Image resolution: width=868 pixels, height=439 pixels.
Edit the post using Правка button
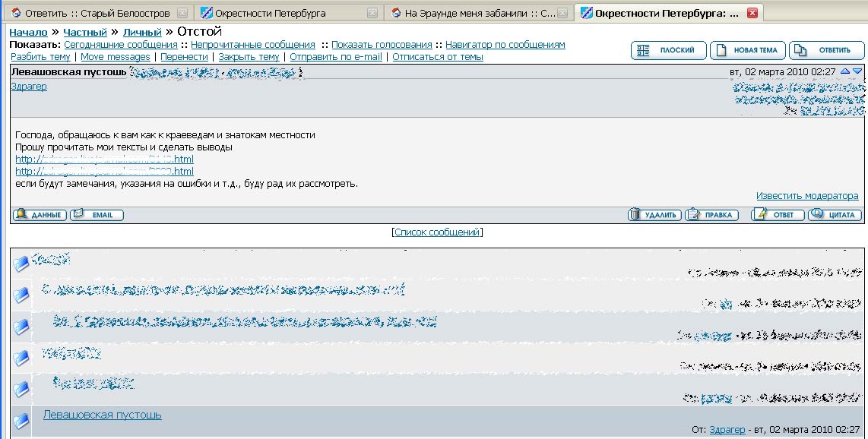[x=711, y=215]
